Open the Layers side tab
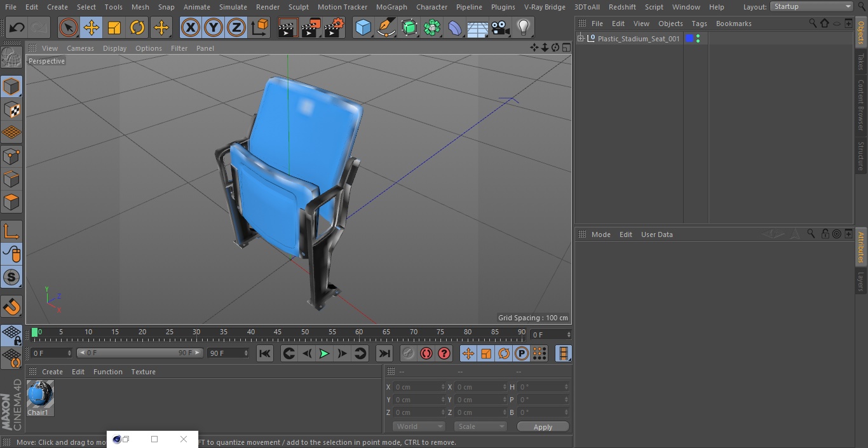This screenshot has width=868, height=448. pyautogui.click(x=861, y=281)
